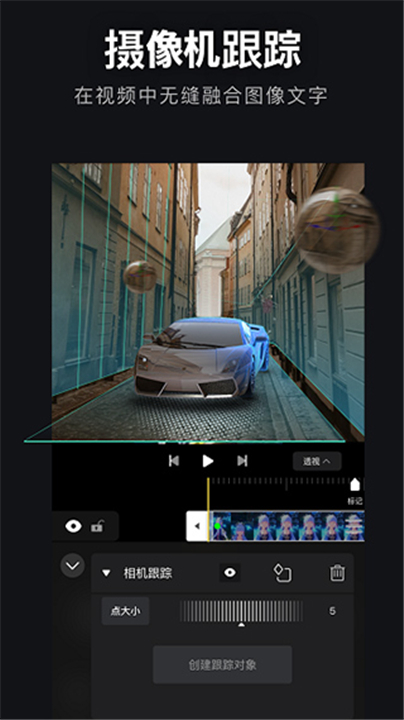Jump to the start with skip-back icon
Viewport: 404px width, 720px height.
[174, 461]
